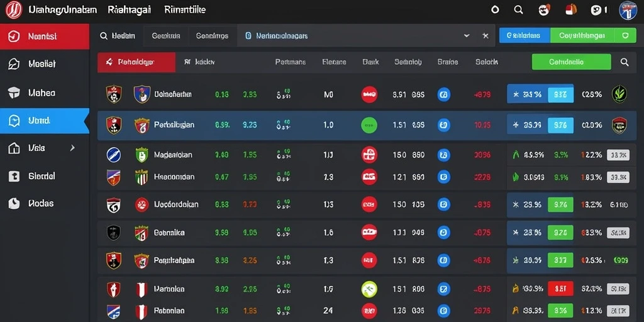Click the red 3.57 odds swatch in Nerbolan row
This screenshot has width=644, height=322.
(x=560, y=289)
